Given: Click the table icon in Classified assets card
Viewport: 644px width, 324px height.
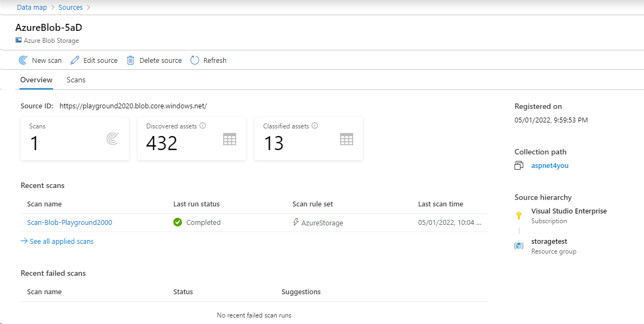Looking at the screenshot, I should point(347,139).
